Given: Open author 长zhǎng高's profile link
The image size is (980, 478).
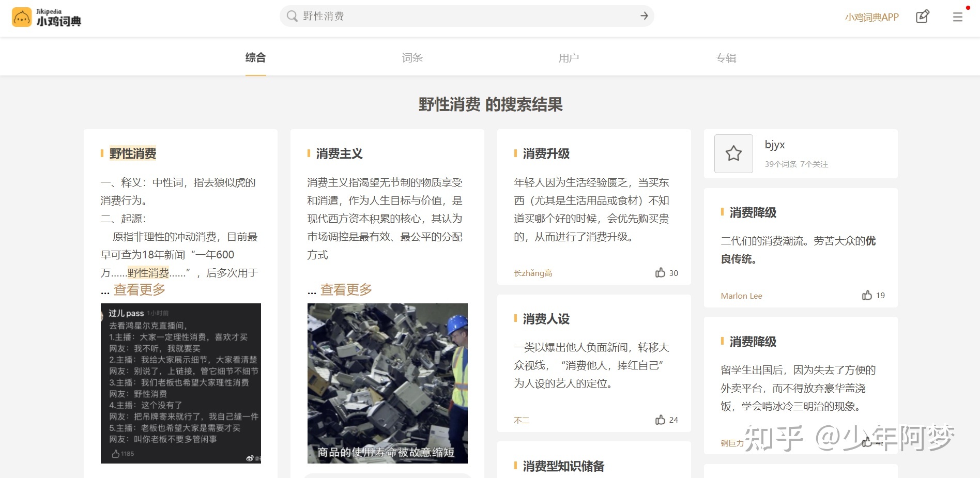Looking at the screenshot, I should 533,273.
